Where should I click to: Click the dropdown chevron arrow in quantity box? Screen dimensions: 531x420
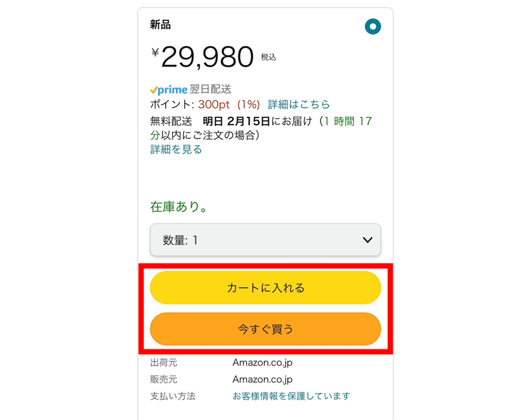368,240
